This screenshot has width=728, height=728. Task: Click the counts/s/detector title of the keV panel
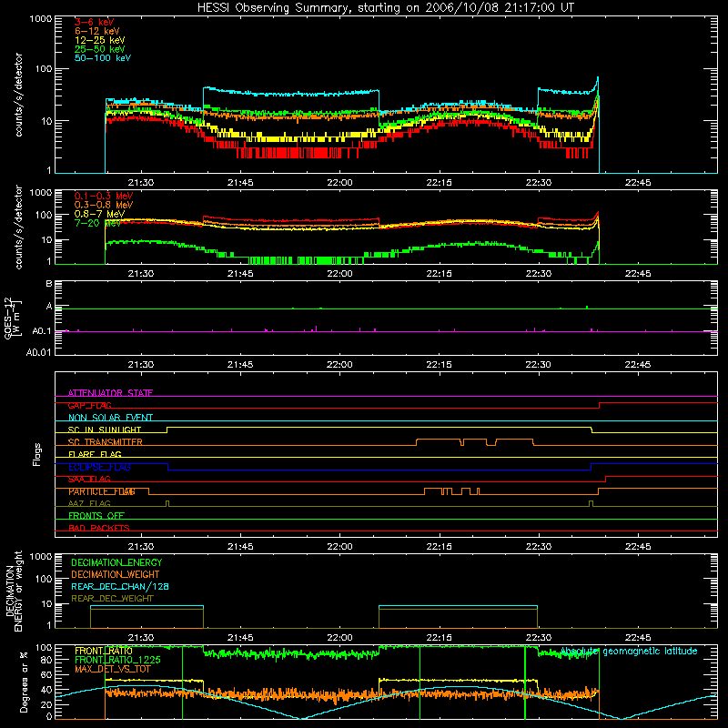click(19, 95)
